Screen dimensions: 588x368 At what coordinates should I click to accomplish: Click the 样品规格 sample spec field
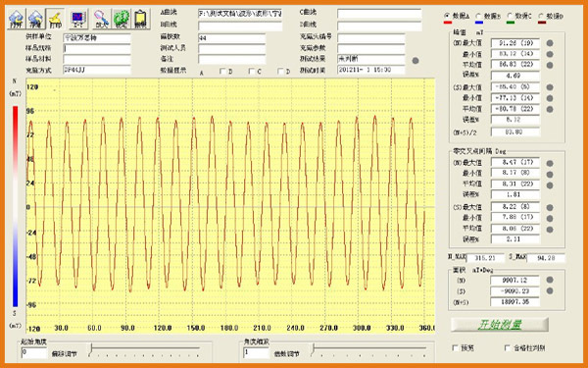(x=97, y=48)
